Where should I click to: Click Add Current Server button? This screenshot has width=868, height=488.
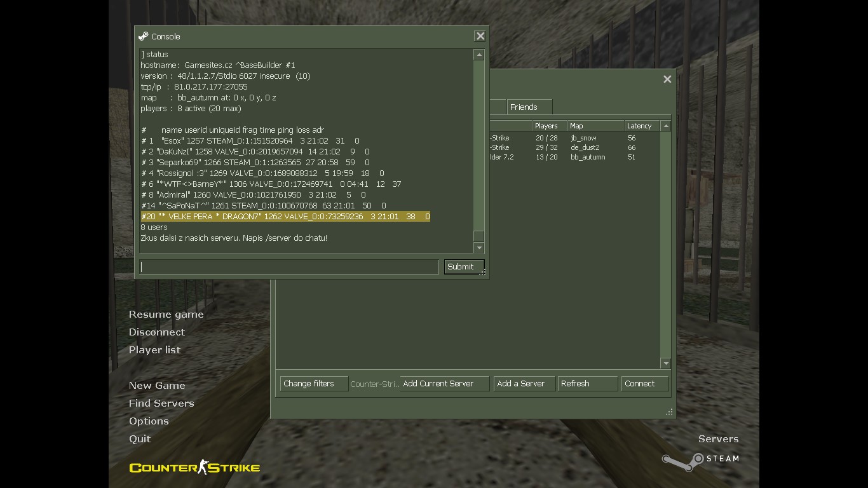point(445,384)
